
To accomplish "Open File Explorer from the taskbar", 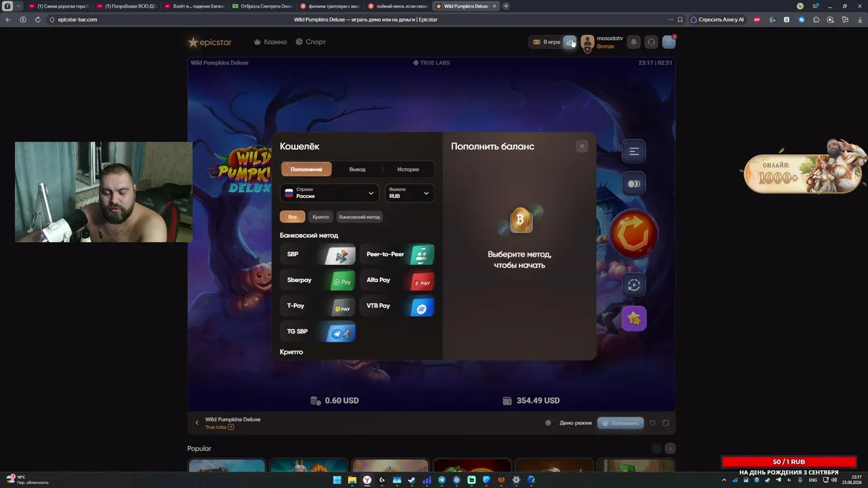I will (x=352, y=480).
